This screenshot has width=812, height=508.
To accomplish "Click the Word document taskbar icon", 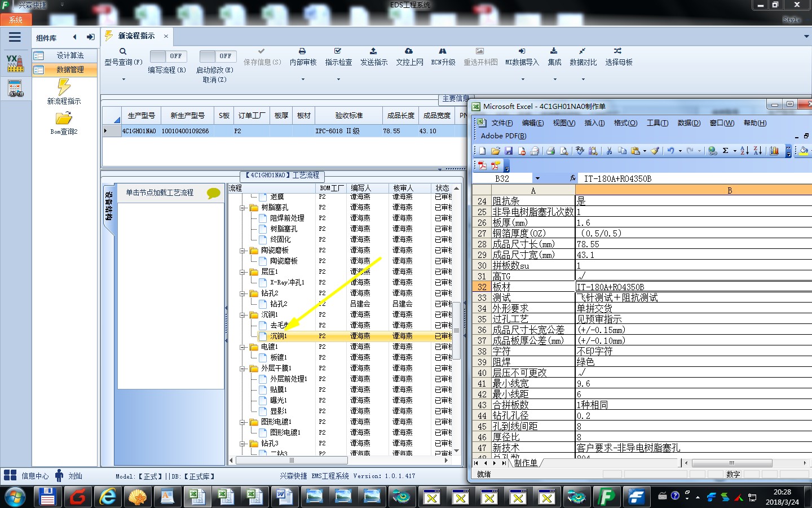I will tap(284, 497).
